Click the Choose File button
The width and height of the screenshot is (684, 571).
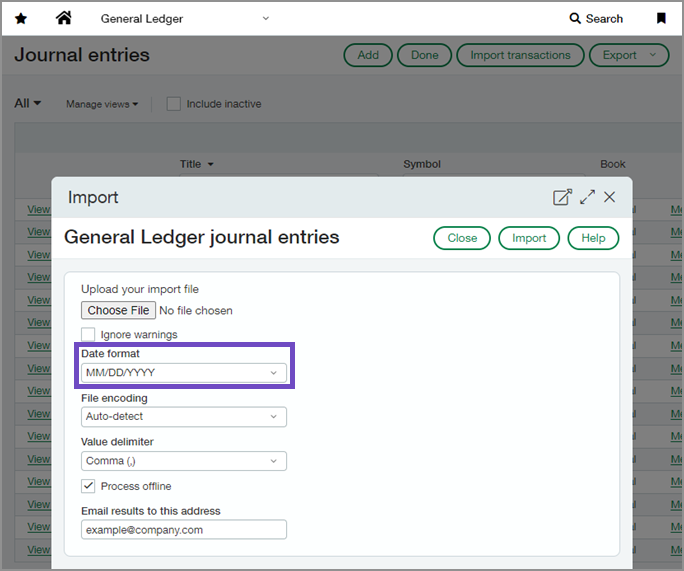[118, 311]
